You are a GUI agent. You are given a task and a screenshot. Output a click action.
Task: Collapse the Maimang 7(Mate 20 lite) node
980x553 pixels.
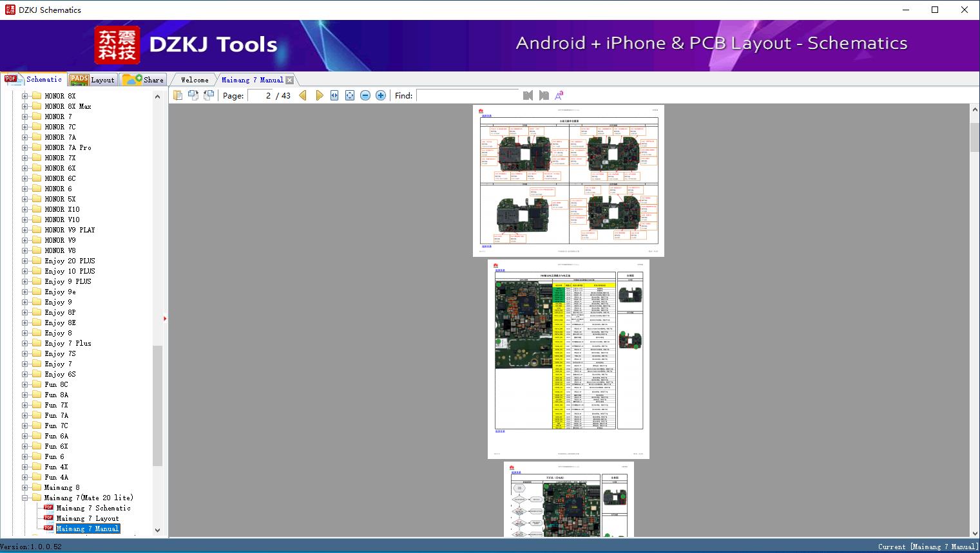pyautogui.click(x=25, y=498)
